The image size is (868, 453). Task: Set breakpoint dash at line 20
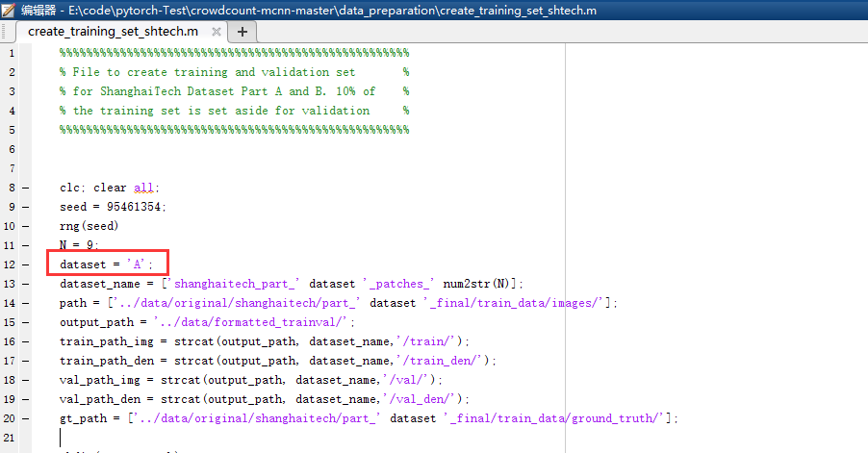click(x=25, y=418)
